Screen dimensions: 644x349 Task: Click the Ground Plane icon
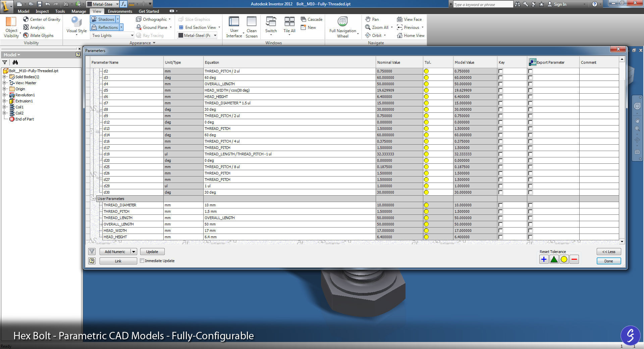click(139, 27)
